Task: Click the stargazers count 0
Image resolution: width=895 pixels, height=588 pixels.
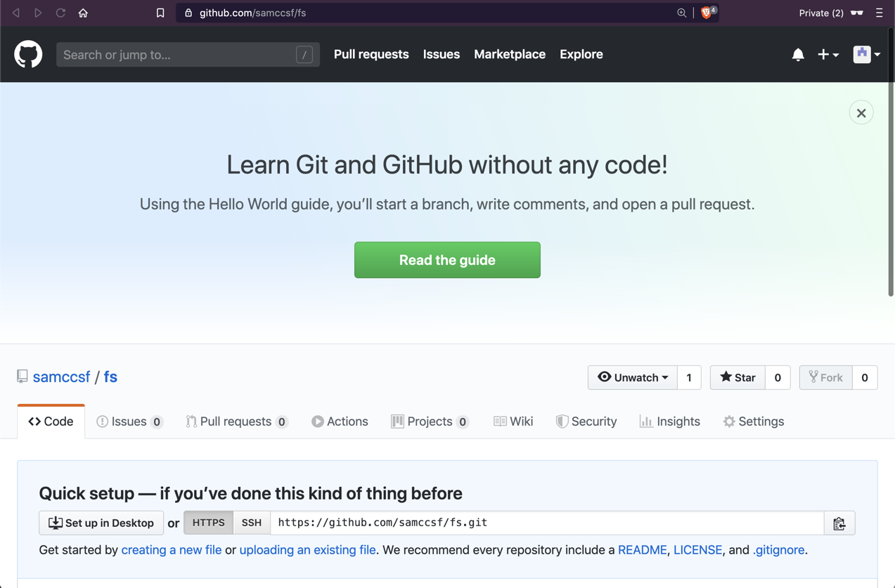Action: pyautogui.click(x=778, y=377)
